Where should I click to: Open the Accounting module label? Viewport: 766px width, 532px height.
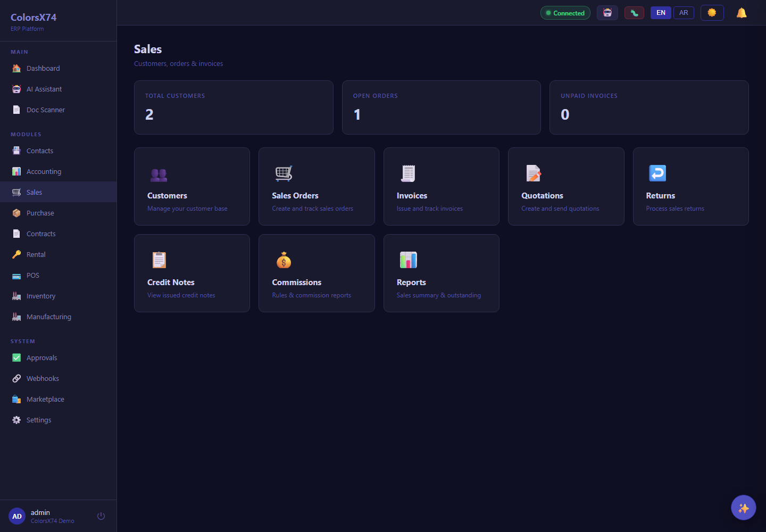(x=44, y=171)
